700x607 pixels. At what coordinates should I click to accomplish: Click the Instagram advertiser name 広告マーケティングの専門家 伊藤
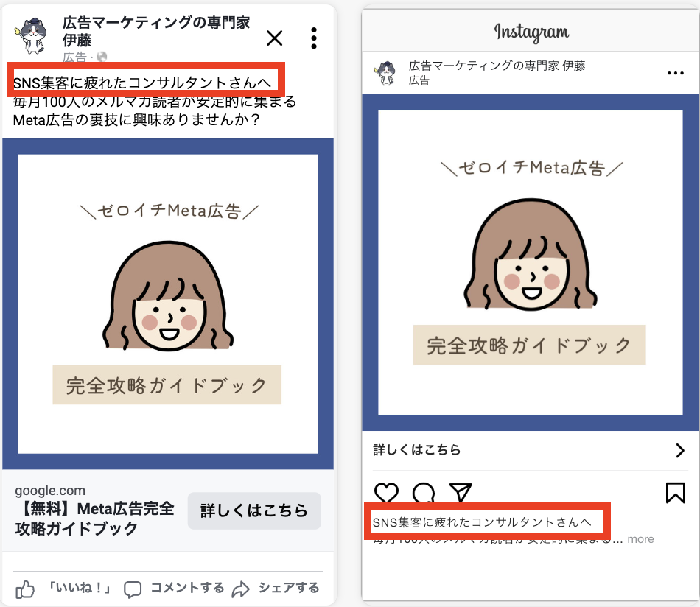pyautogui.click(x=497, y=67)
